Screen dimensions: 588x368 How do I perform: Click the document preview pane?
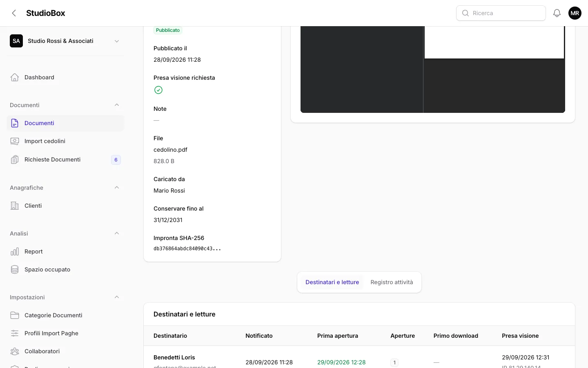pyautogui.click(x=433, y=70)
